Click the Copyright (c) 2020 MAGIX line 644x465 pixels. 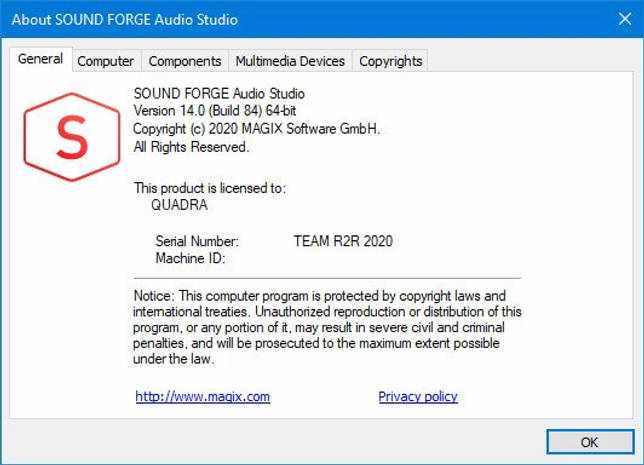(257, 129)
